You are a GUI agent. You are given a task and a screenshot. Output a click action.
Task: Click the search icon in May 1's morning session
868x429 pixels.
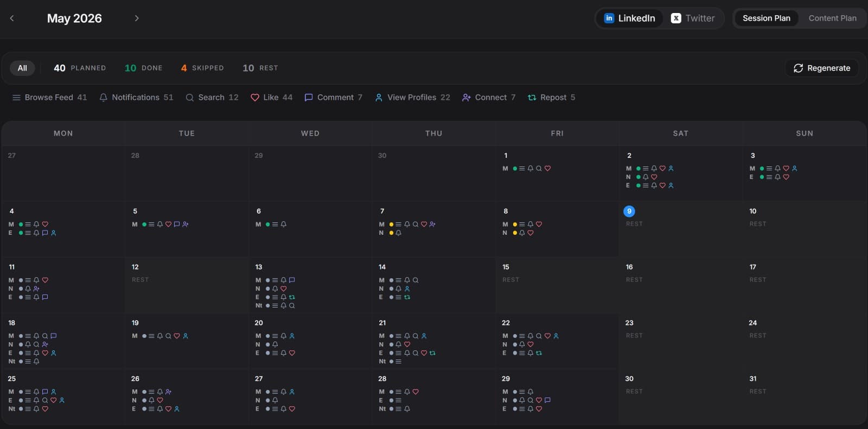pyautogui.click(x=539, y=169)
